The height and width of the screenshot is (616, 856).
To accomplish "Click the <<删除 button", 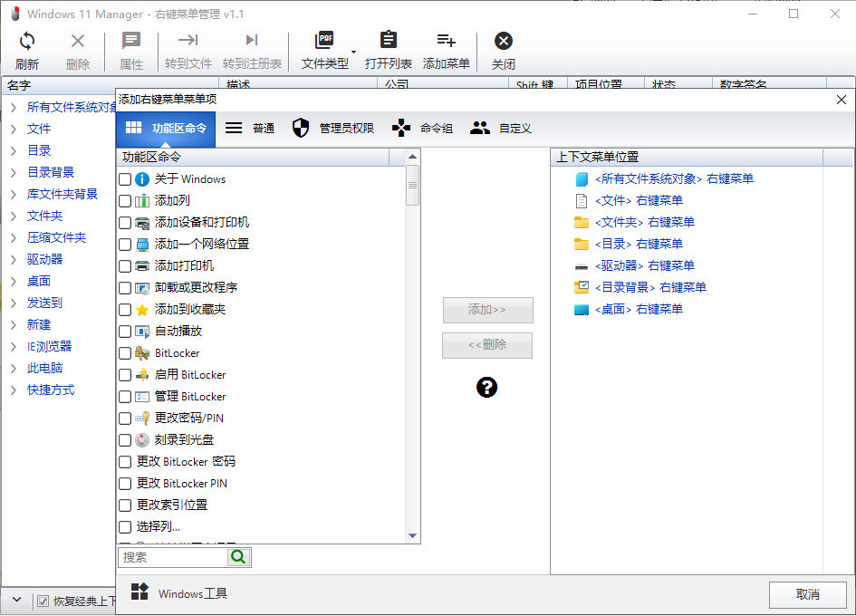I will point(487,345).
